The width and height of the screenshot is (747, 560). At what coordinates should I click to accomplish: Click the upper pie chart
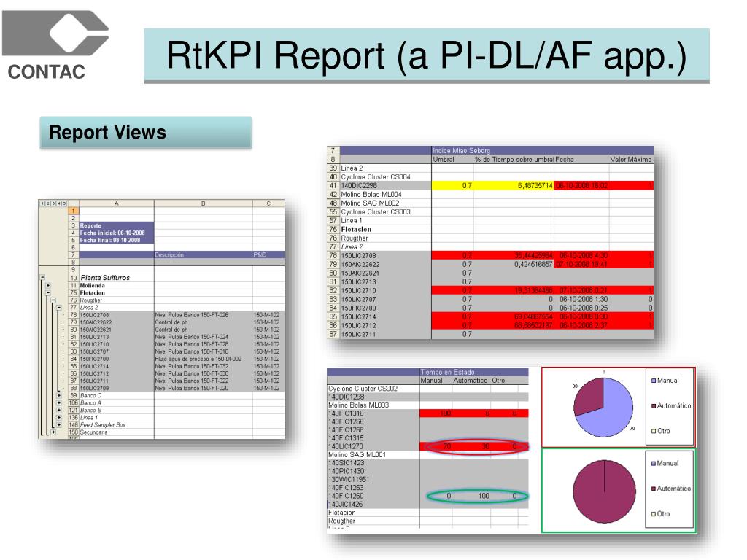pos(603,407)
